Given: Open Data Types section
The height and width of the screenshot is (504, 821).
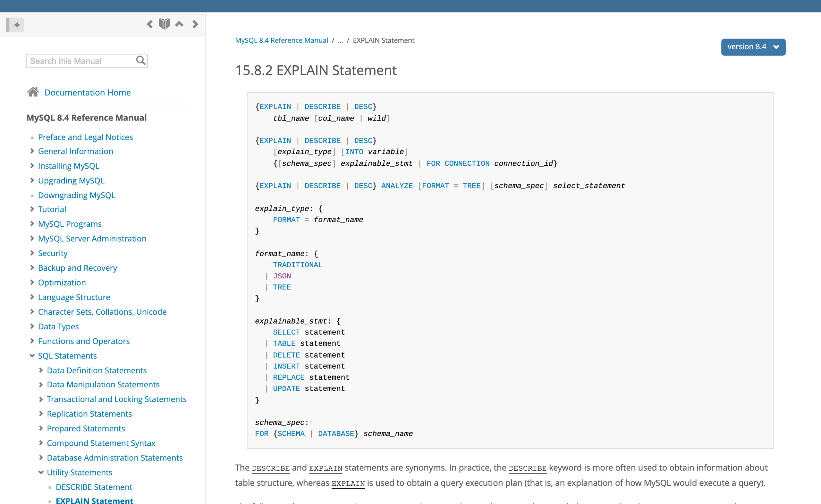Looking at the screenshot, I should pos(58,326).
